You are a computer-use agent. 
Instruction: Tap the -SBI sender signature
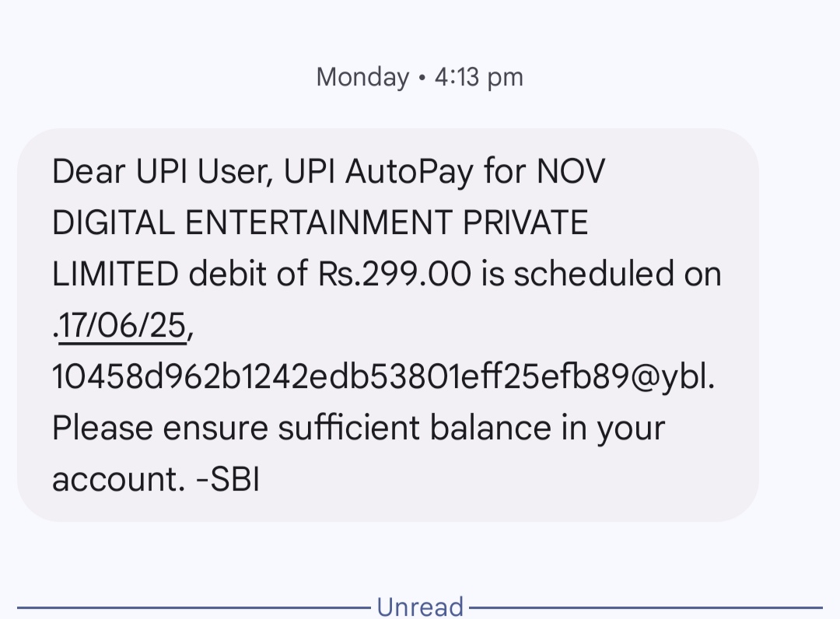[227, 480]
